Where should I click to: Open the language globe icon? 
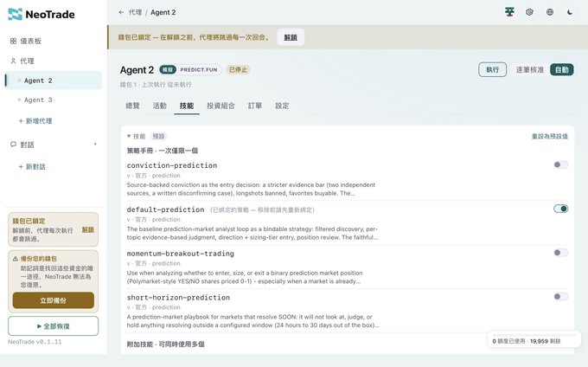[x=550, y=12]
